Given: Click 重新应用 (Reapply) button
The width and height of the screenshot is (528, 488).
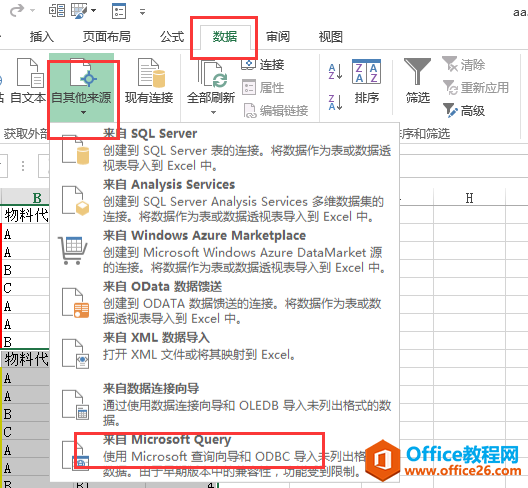Looking at the screenshot, I should coord(475,88).
